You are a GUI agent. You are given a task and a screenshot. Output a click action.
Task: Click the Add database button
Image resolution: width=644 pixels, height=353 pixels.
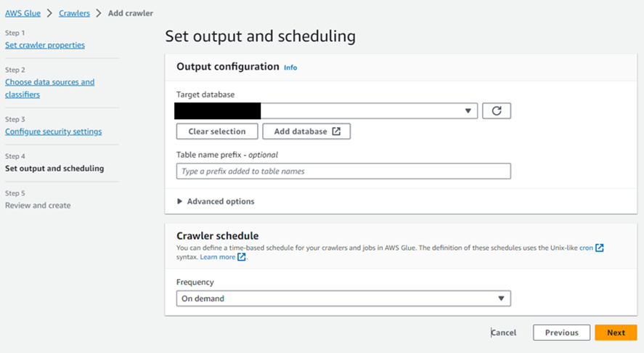click(306, 131)
